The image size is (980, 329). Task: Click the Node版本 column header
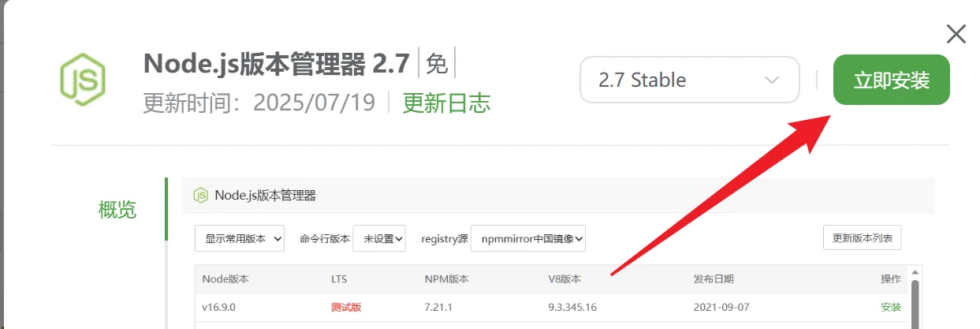[x=225, y=279]
